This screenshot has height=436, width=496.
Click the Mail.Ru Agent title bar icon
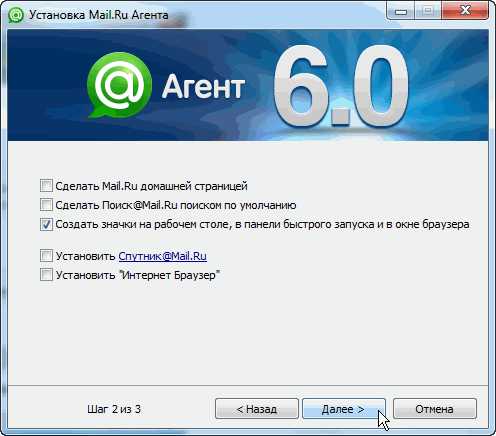tap(16, 15)
